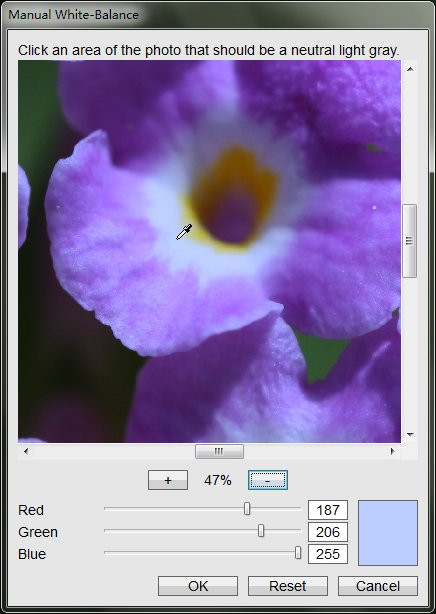Click the Red slider handle
Screen dimensions: 436x614
[x=247, y=509]
